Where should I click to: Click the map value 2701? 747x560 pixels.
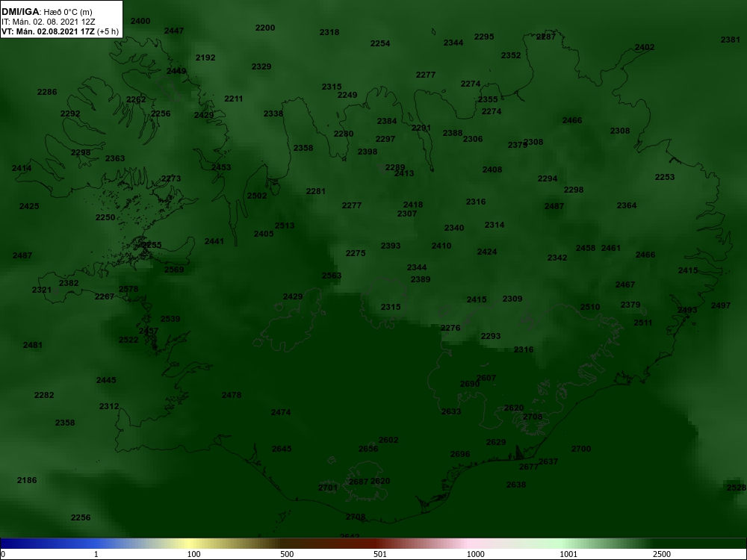pos(328,488)
